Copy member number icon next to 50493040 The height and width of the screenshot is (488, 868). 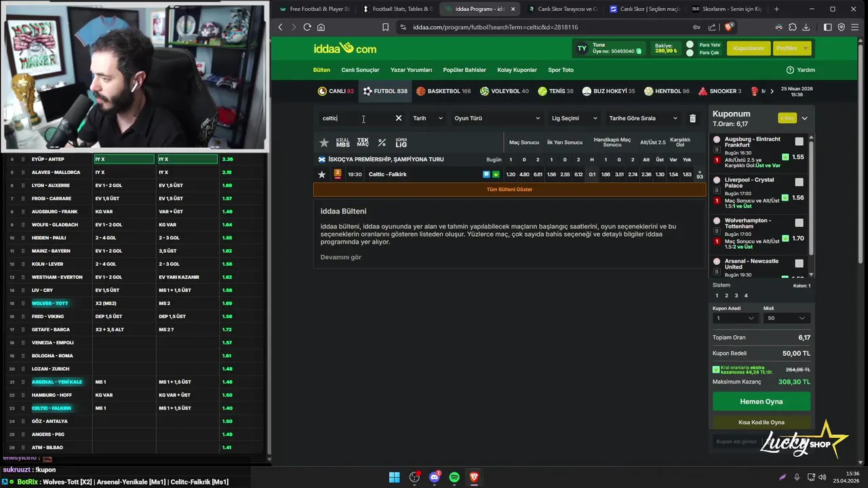[639, 52]
